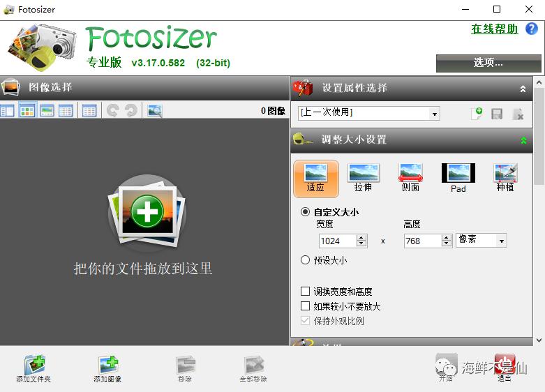Viewport: 545px width, 392px height.
Task: Open the 选项... options button
Action: pyautogui.click(x=488, y=63)
